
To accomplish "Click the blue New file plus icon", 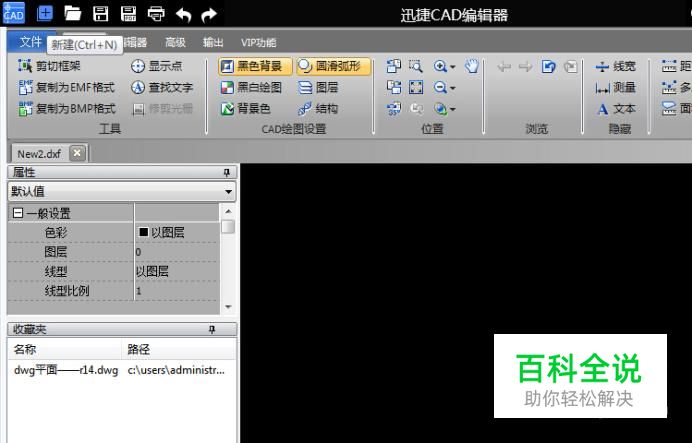I will point(45,14).
